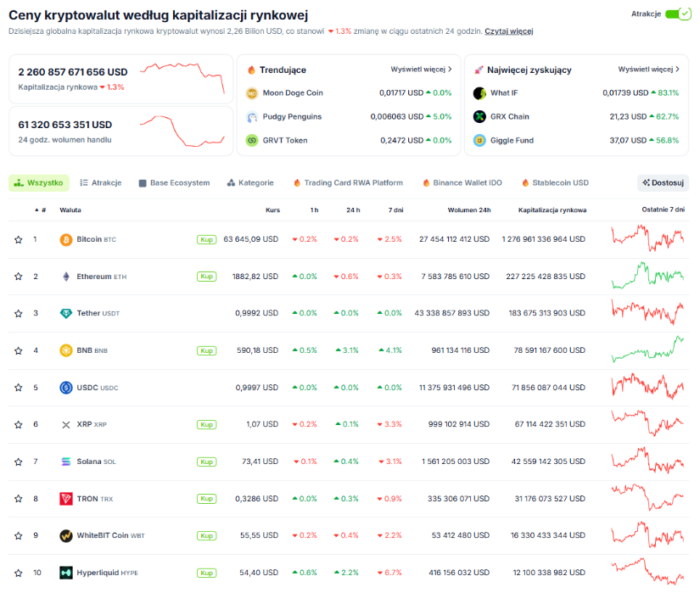
Task: Expand Trendujące via Wyświetl więcej
Action: (x=421, y=70)
